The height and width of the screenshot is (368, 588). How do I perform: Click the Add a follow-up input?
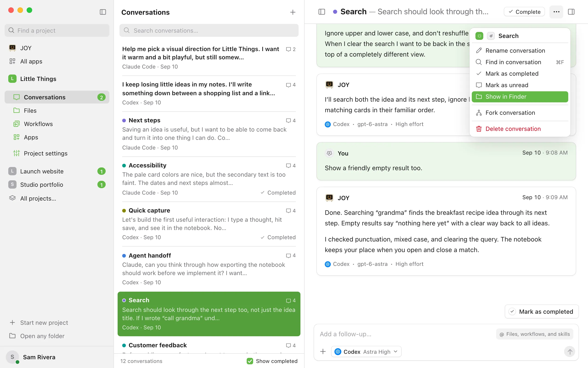point(406,334)
